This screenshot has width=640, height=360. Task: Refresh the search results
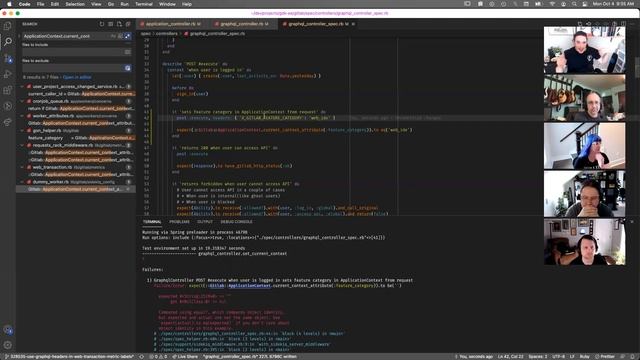(x=102, y=24)
